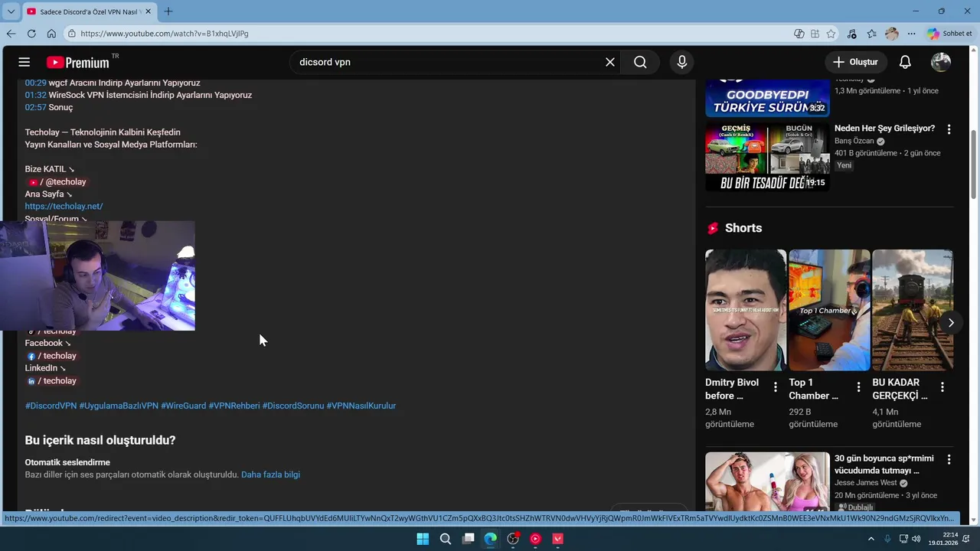The width and height of the screenshot is (980, 551).
Task: Open the browser home page icon
Action: [51, 34]
